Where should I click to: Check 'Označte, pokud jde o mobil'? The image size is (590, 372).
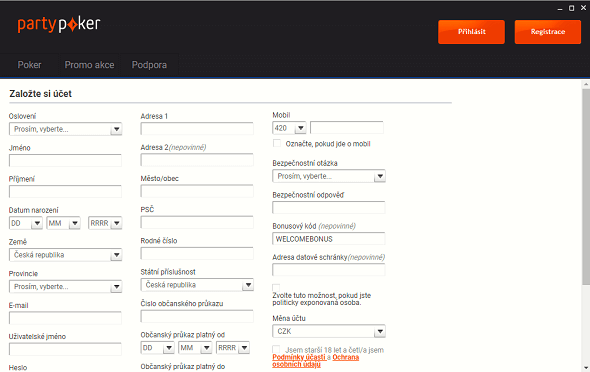[x=277, y=143]
